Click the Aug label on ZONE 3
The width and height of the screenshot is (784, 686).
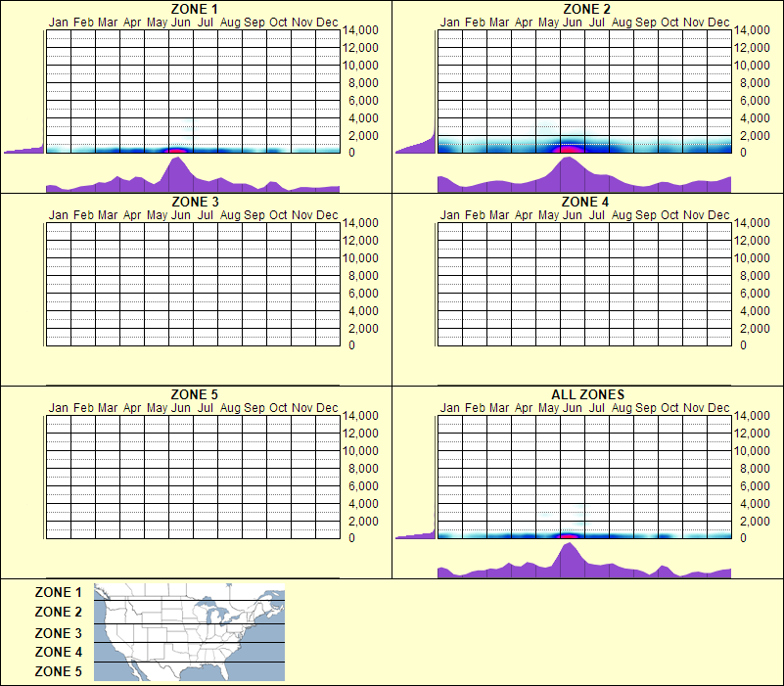click(230, 214)
